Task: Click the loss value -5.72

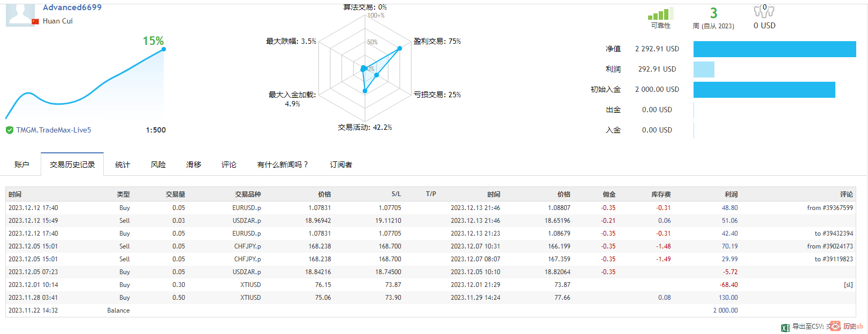Action: click(730, 272)
